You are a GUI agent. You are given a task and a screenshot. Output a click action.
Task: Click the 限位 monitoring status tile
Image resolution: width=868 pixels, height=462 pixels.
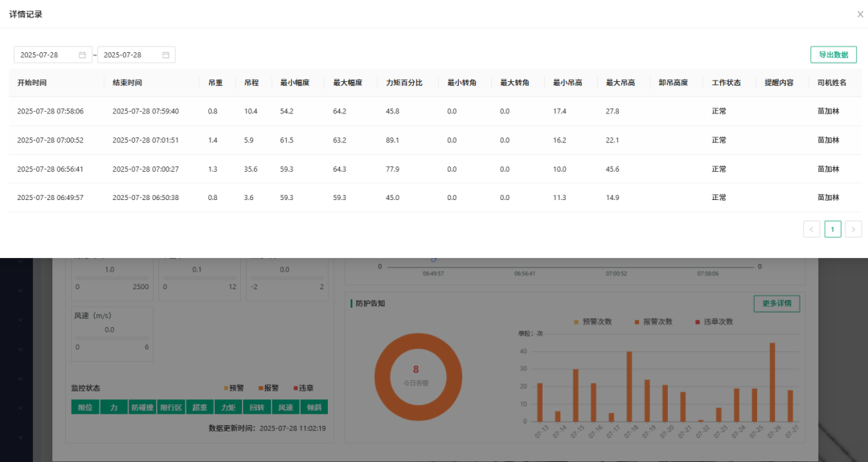tap(85, 407)
